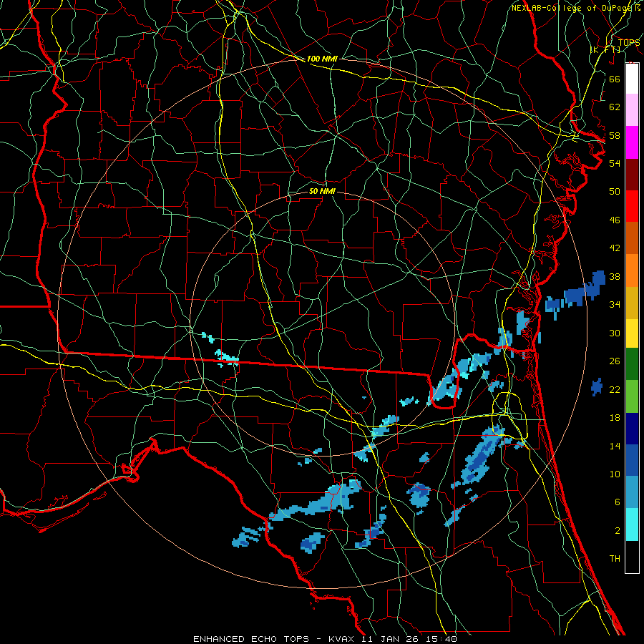Click the TOPS legend heading
This screenshot has height=644, width=644.
coord(629,42)
